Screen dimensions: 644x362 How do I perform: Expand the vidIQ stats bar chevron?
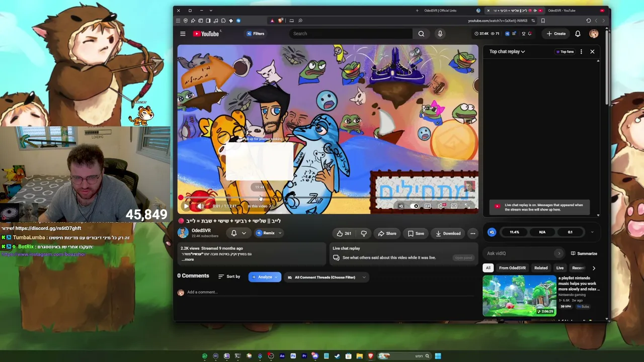(x=592, y=232)
